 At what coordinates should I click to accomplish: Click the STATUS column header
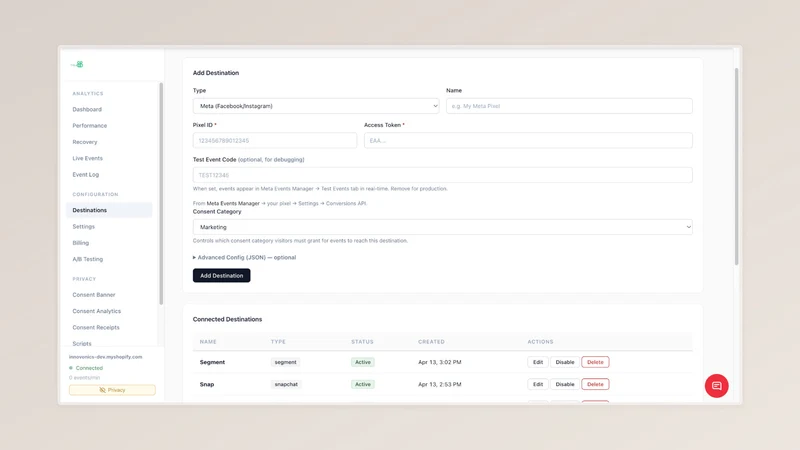pos(362,342)
